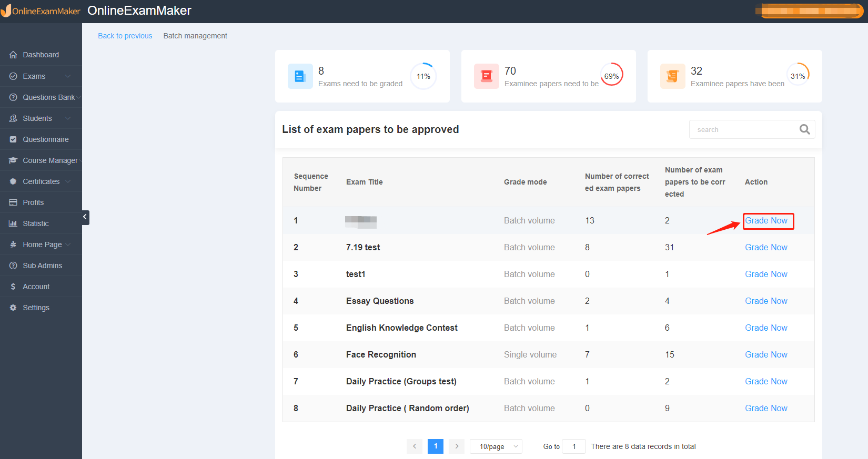This screenshot has height=459, width=868.
Task: Open Statistic menu item
Action: pos(41,223)
